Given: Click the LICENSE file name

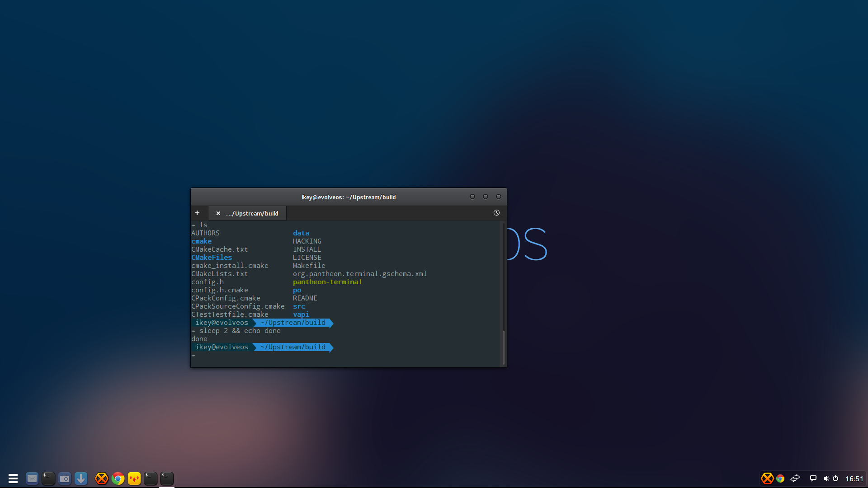Looking at the screenshot, I should point(307,258).
